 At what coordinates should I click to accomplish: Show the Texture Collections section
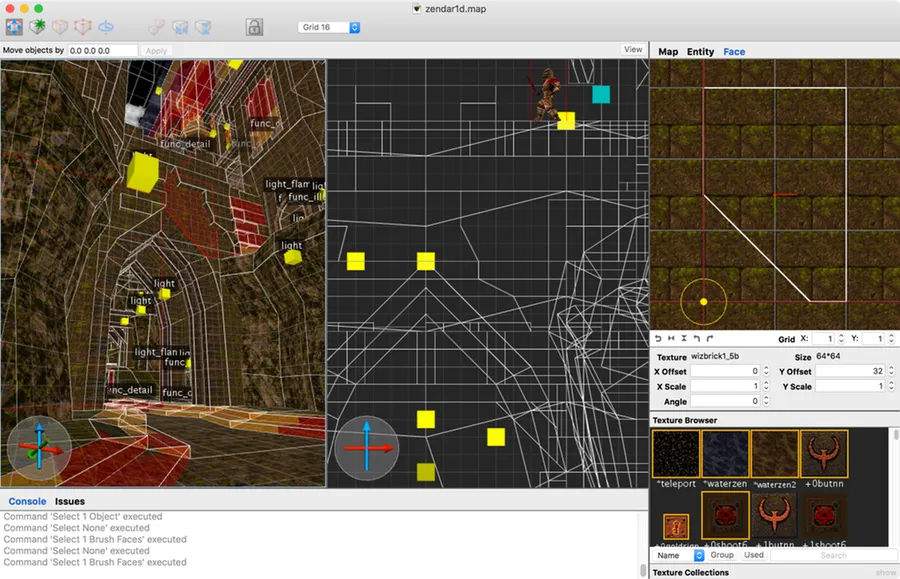(x=886, y=573)
